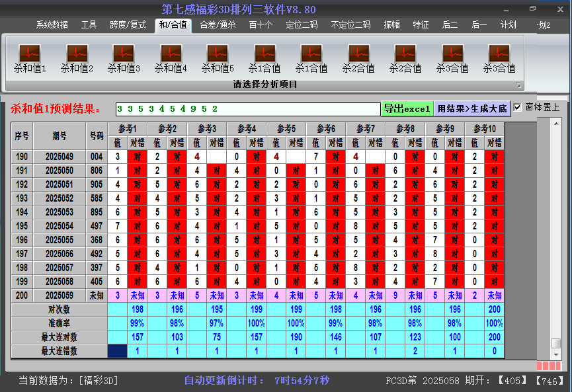Click the 导出excel button

(x=407, y=108)
